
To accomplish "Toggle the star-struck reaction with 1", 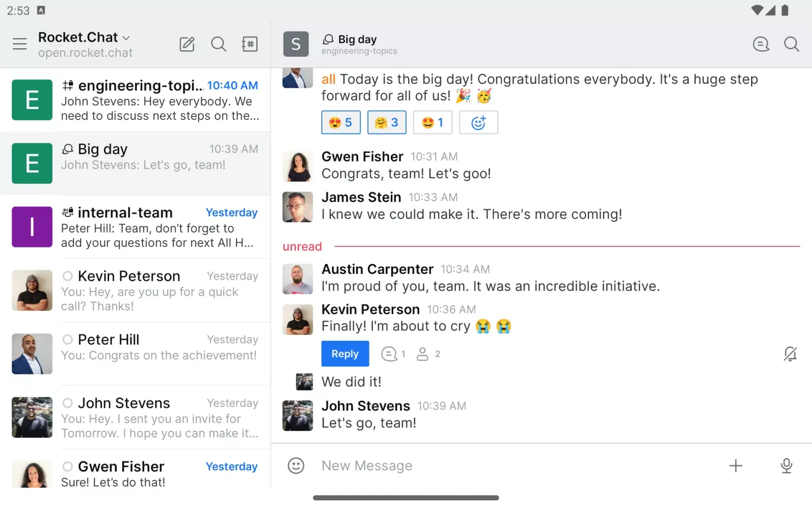I will tap(432, 122).
